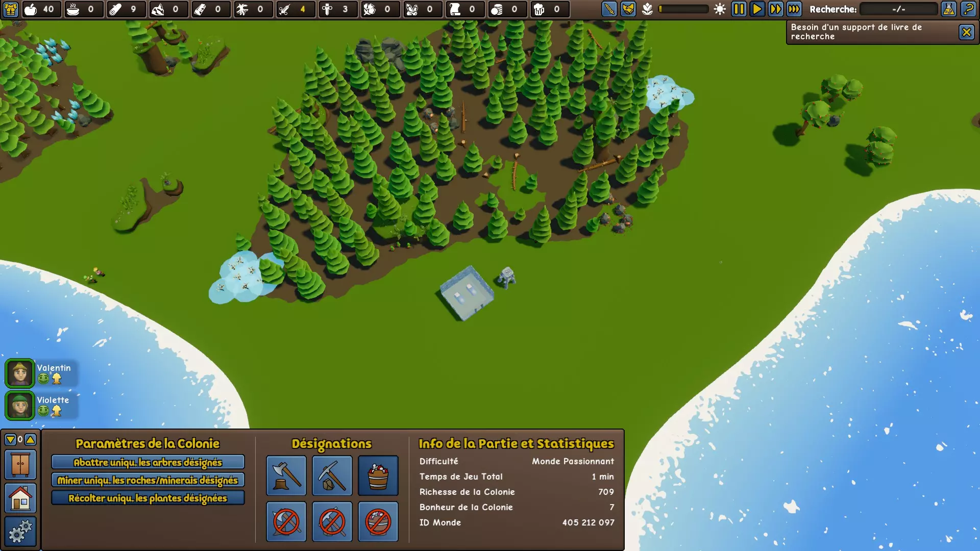Screen dimensions: 980x551
Task: Select colonist Valentin's portrait
Action: coord(20,373)
